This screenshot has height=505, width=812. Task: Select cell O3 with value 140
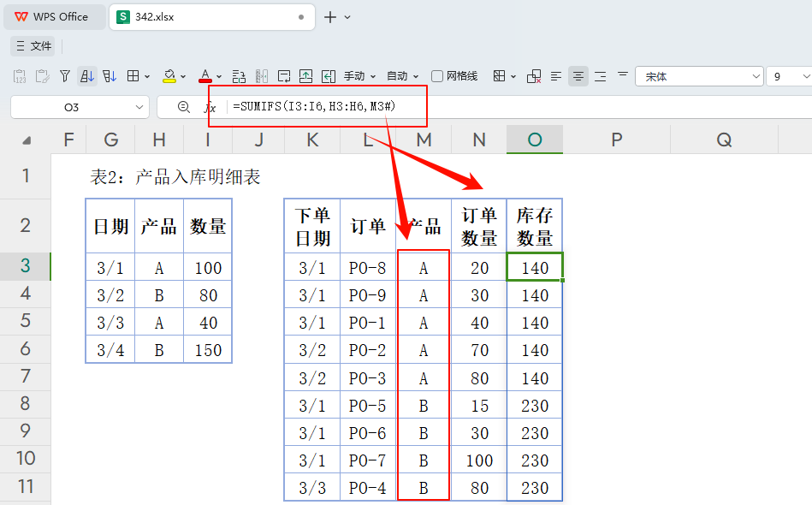535,267
